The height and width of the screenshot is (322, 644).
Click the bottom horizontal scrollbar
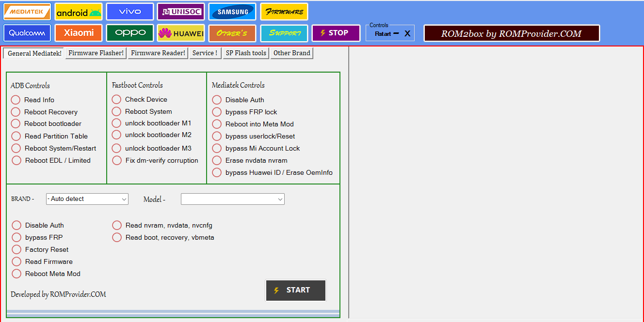173,313
